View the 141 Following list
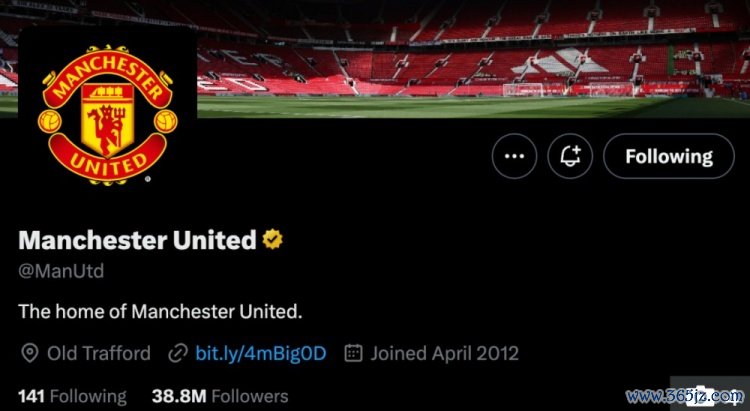This screenshot has width=750, height=411. [72, 396]
